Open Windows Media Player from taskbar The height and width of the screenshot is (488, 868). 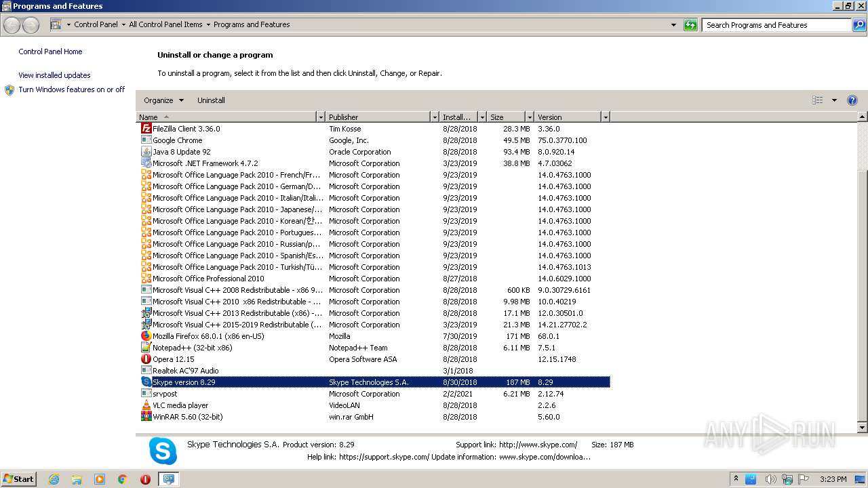click(100, 479)
